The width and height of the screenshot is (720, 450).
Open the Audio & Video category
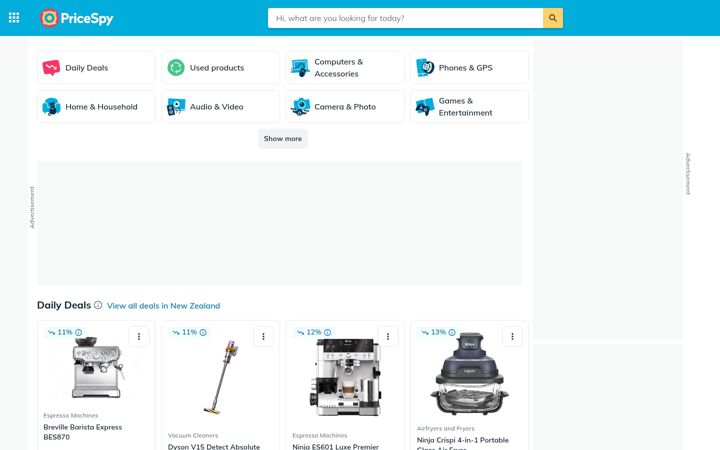coord(220,107)
